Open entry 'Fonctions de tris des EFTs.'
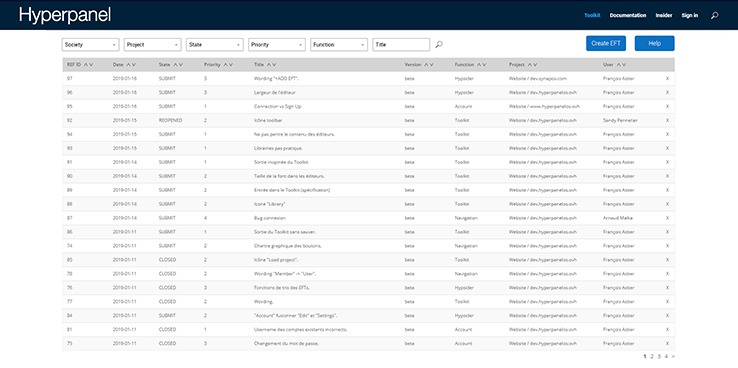Screen dimensions: 738x368 (281, 288)
